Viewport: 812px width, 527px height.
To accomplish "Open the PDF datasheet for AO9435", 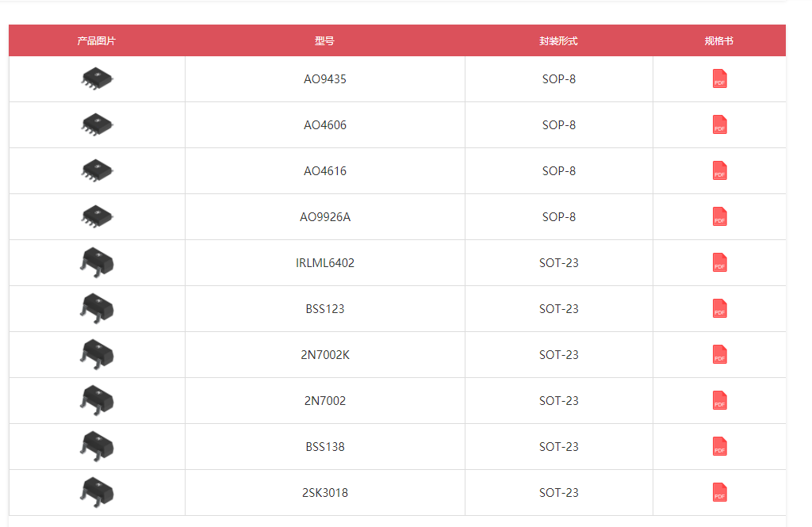I will pyautogui.click(x=719, y=79).
